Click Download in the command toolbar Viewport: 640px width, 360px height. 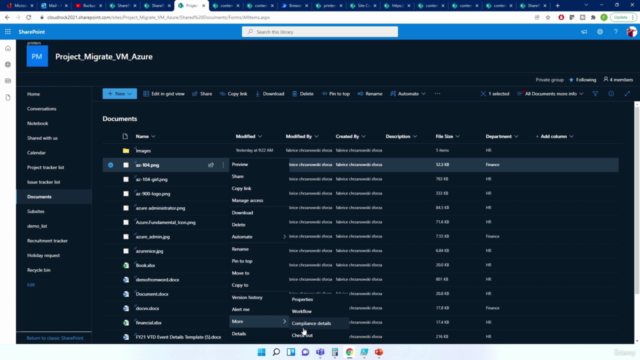click(x=269, y=94)
